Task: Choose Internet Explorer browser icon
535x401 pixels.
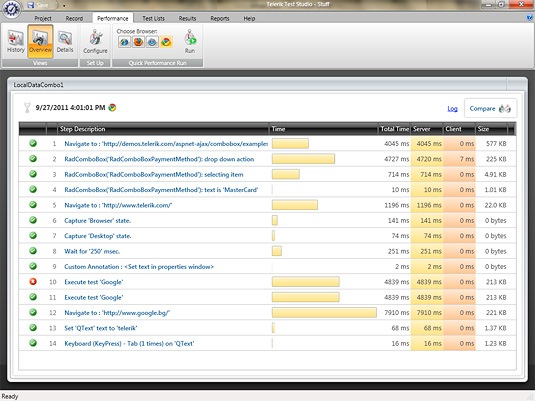Action: coord(125,42)
